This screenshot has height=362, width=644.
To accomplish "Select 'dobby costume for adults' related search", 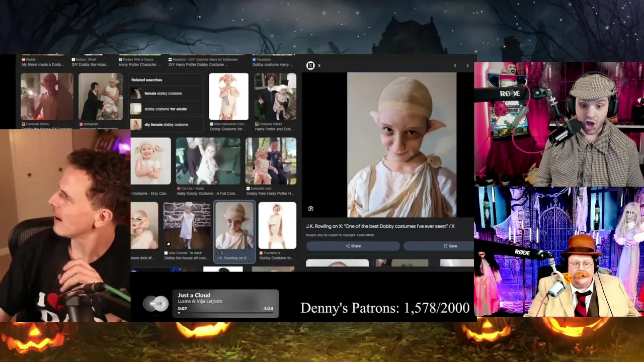I will click(167, 109).
